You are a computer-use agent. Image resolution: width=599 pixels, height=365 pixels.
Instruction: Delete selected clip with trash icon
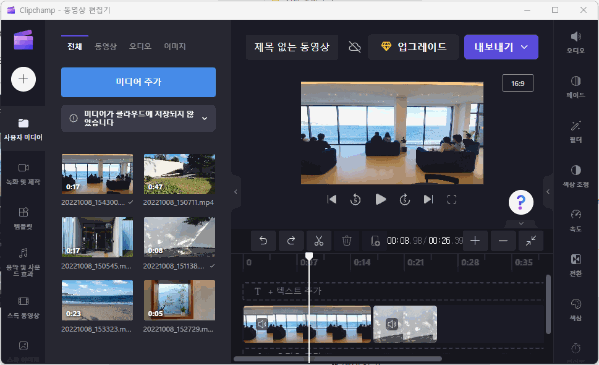[x=346, y=241]
